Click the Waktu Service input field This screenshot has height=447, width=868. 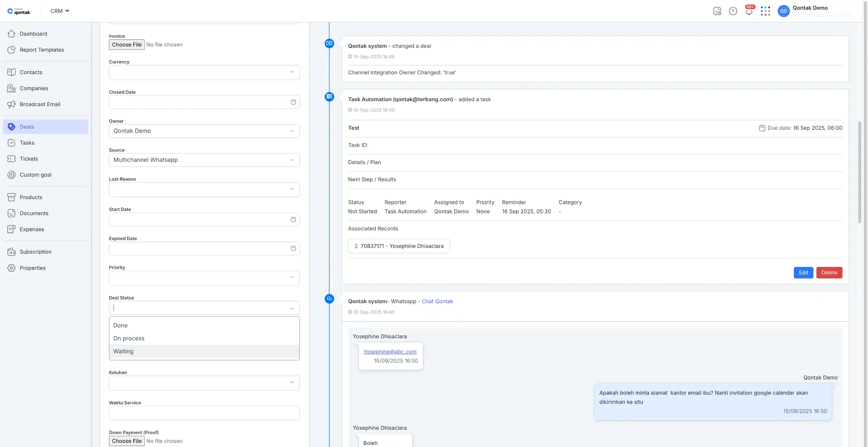tap(204, 413)
